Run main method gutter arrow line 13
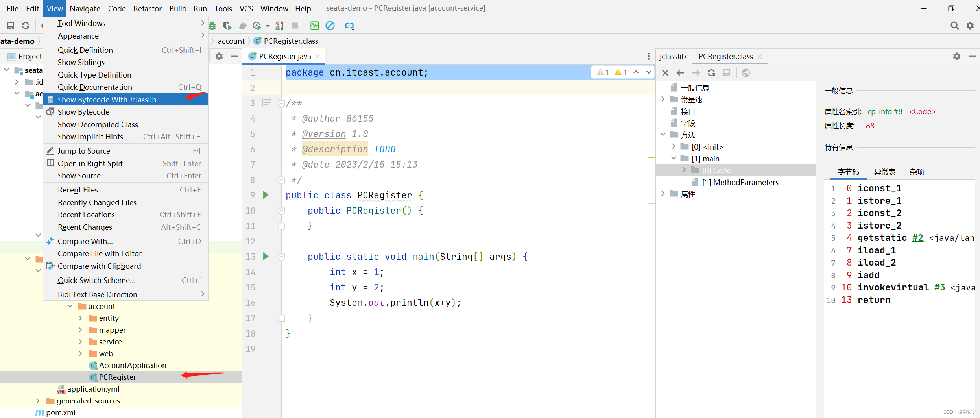Screen dimensions: 980x418 pos(266,256)
